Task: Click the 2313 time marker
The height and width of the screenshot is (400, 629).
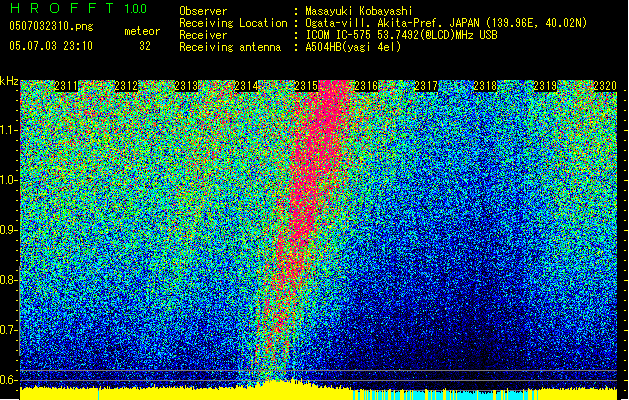Action: (x=186, y=86)
